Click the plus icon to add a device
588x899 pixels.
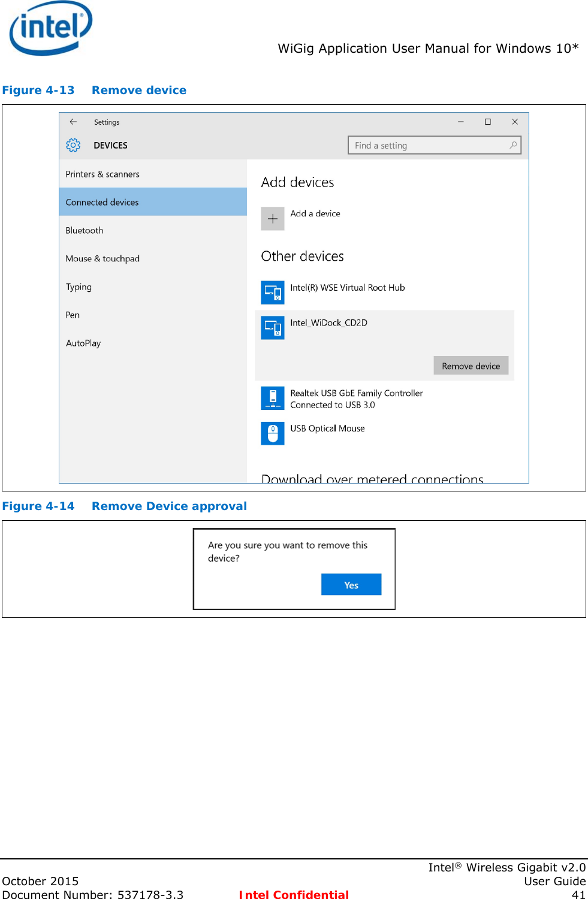(273, 219)
